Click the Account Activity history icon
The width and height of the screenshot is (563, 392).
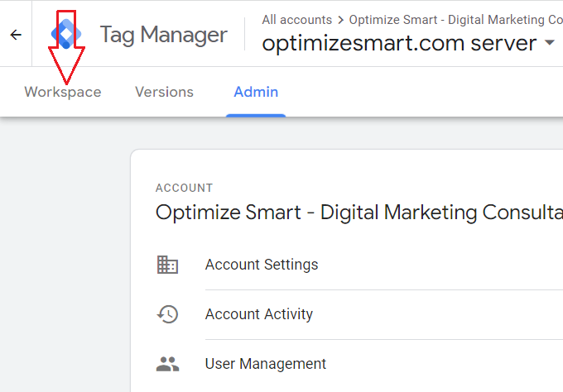[167, 314]
